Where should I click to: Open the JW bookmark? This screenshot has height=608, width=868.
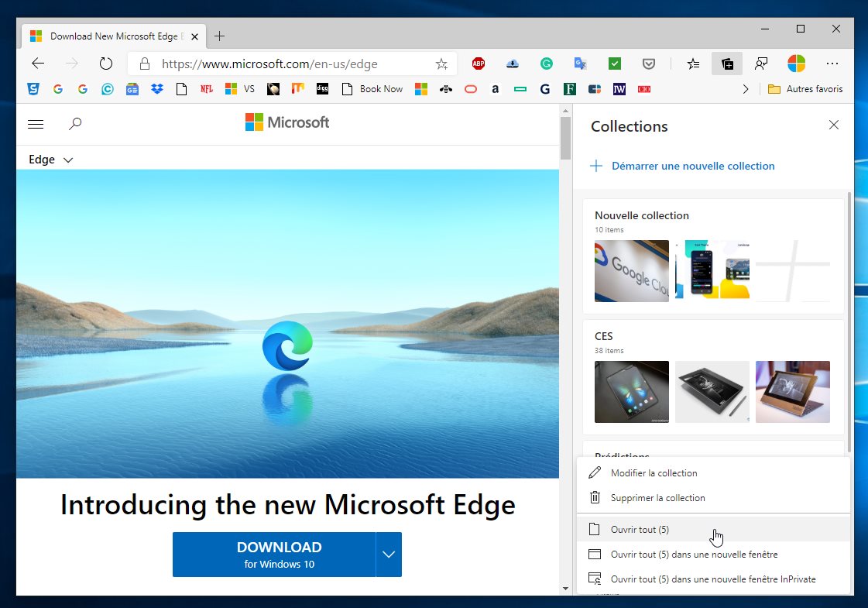click(x=619, y=88)
